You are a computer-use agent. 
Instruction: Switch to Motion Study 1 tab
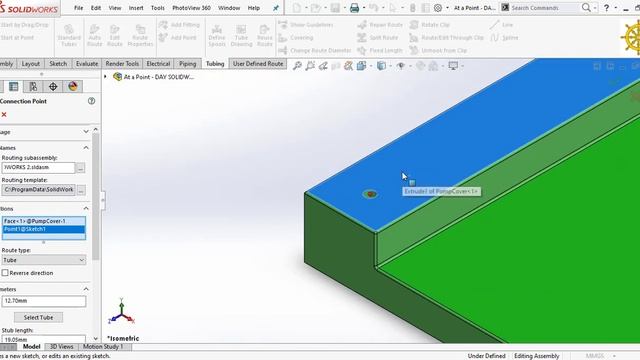[103, 347]
